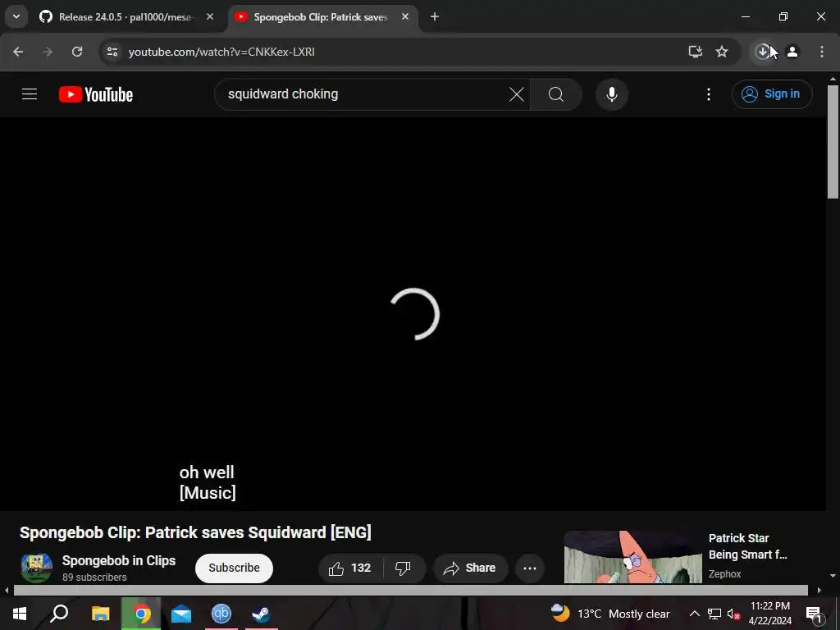840x630 pixels.
Task: Click the scroll down arrow of page scrollbar
Action: [833, 576]
